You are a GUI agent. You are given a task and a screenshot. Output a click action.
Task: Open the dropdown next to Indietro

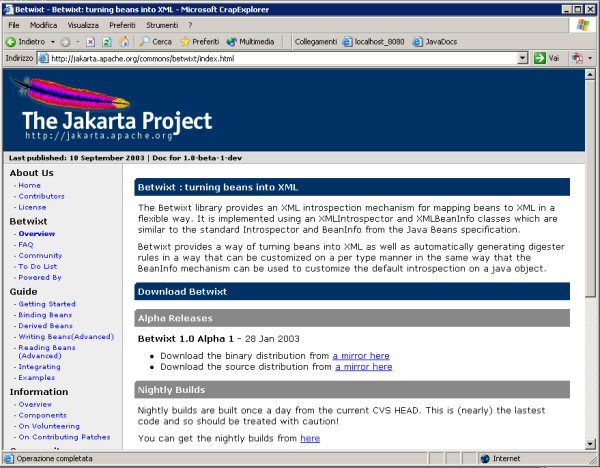coord(52,42)
